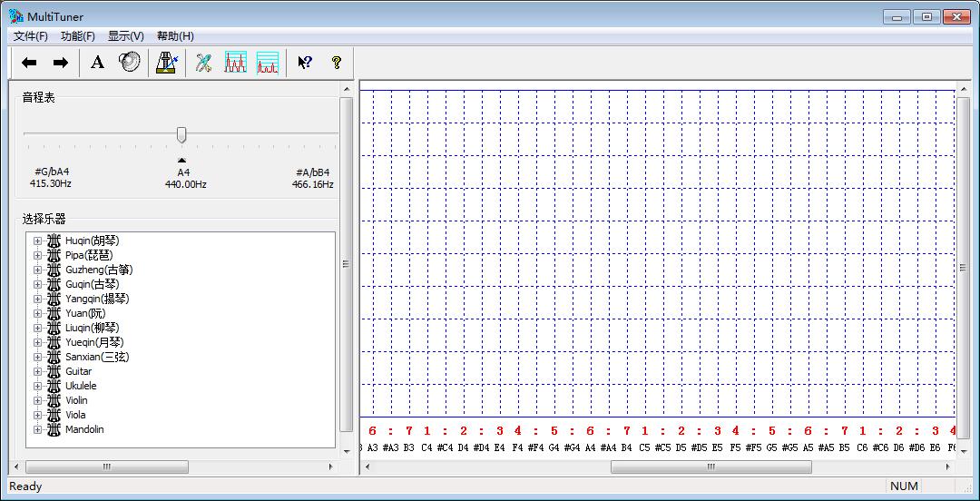Click the wrench and screwdriver settings icon
This screenshot has width=980, height=501.
(x=204, y=63)
